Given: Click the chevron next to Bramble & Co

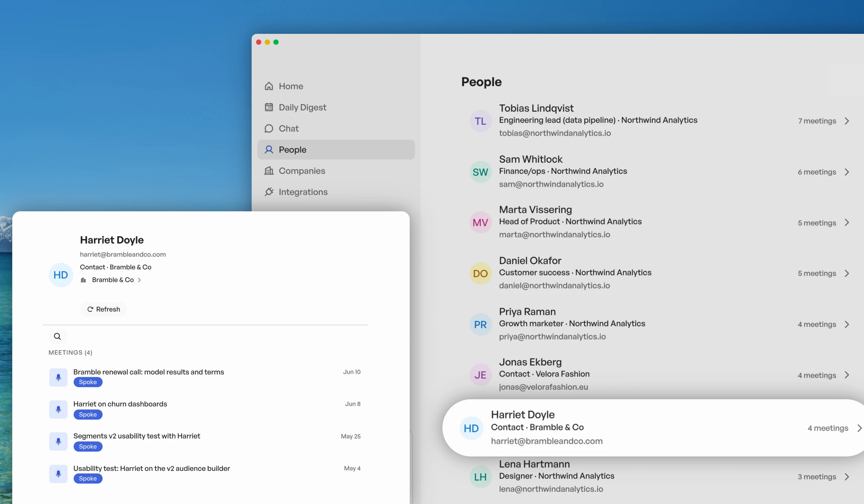Looking at the screenshot, I should click(139, 280).
